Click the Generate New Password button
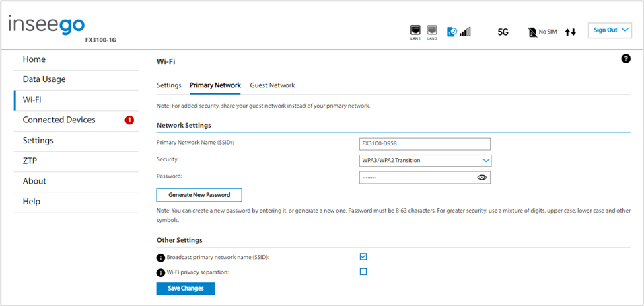Screen dimensions: 644x306 click(199, 195)
